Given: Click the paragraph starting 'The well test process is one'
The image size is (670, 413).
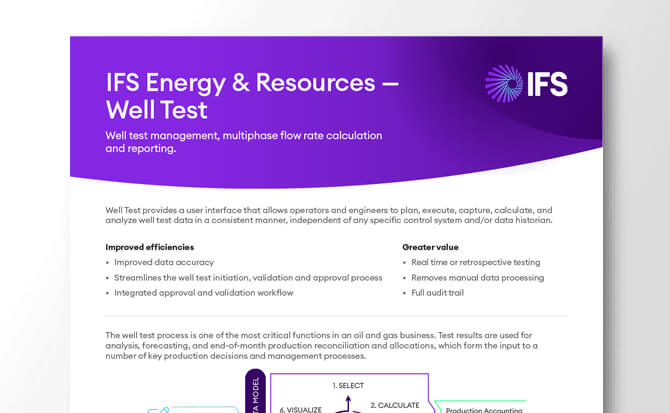Looking at the screenshot, I should [x=321, y=346].
